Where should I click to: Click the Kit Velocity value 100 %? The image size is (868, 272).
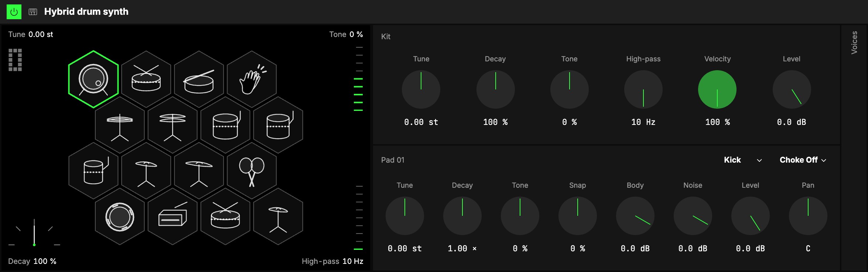(x=717, y=122)
